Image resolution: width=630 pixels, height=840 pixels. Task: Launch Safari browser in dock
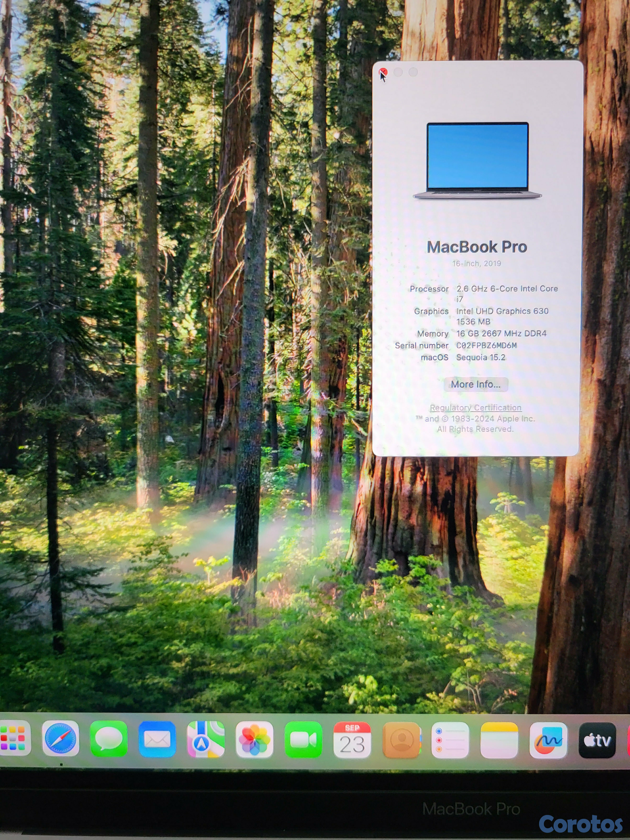click(60, 739)
